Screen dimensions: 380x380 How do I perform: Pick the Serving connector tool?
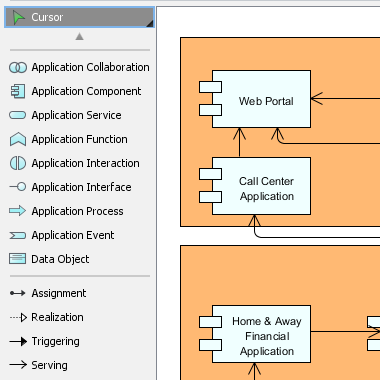pyautogui.click(x=79, y=365)
